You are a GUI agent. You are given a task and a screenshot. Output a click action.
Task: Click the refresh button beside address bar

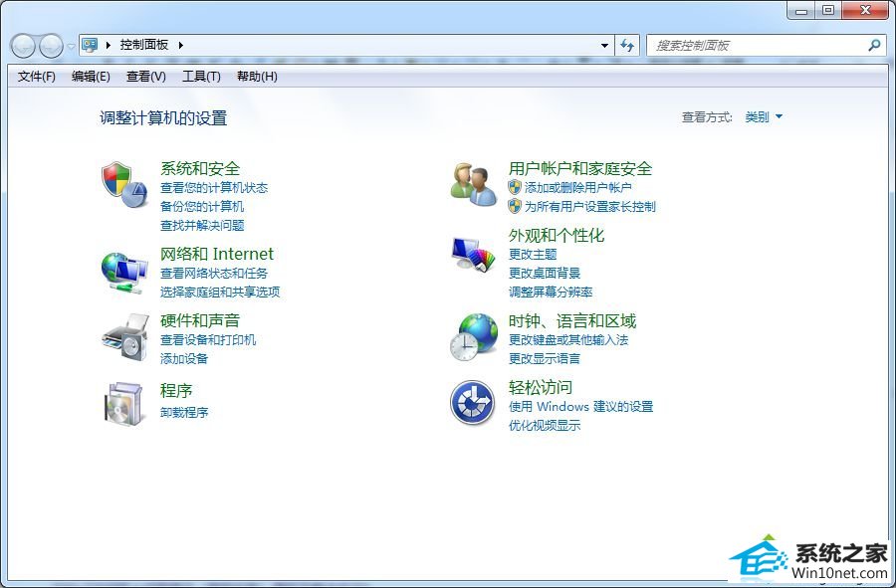click(x=627, y=45)
